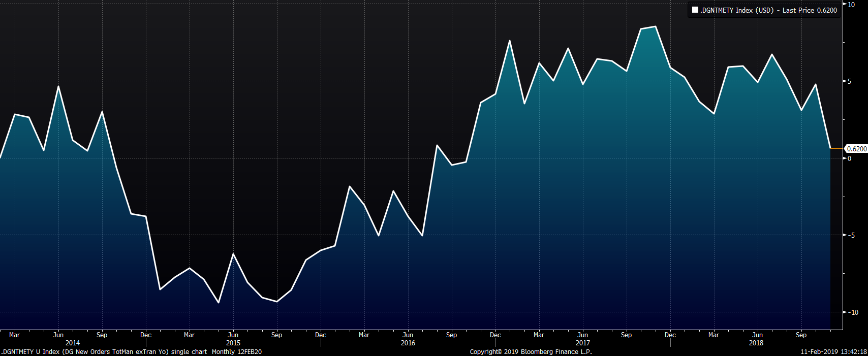Click the final data point at the orange price line

830,148
